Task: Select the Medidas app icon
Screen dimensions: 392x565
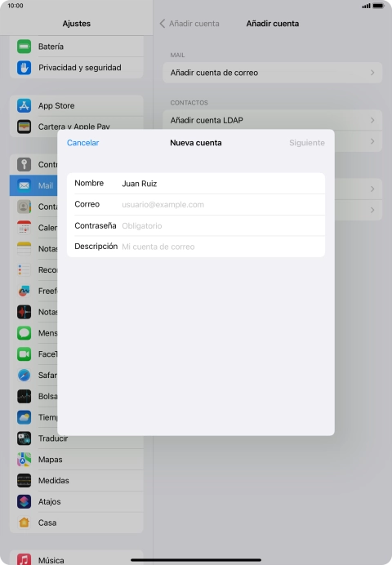Action: point(24,480)
